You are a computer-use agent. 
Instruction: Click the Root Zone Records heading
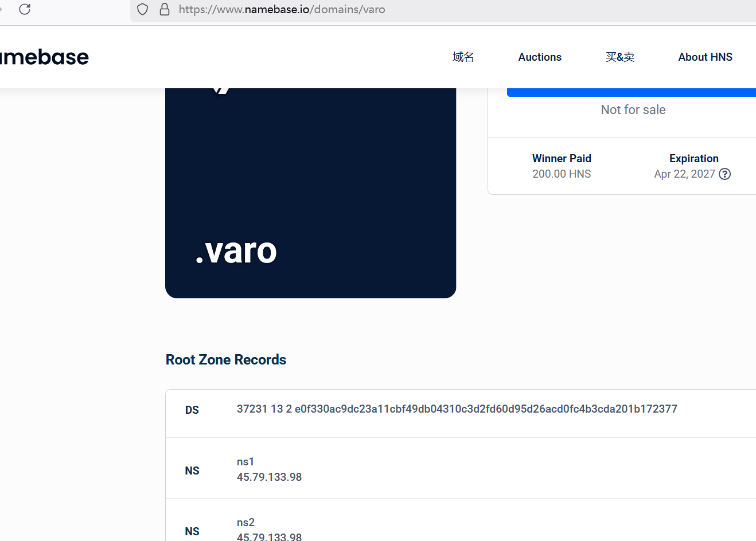coord(226,360)
